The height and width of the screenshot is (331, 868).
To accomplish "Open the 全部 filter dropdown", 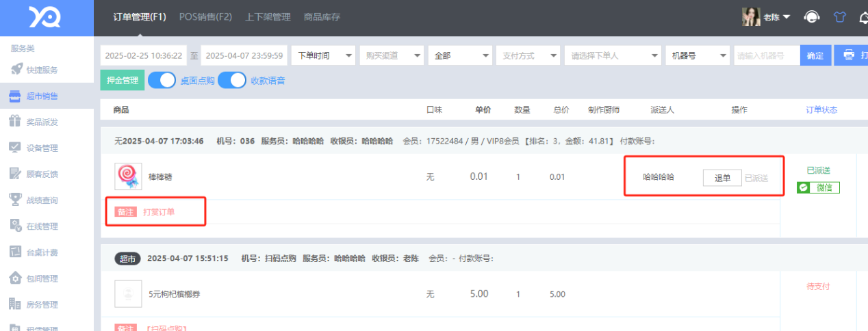I will point(460,55).
